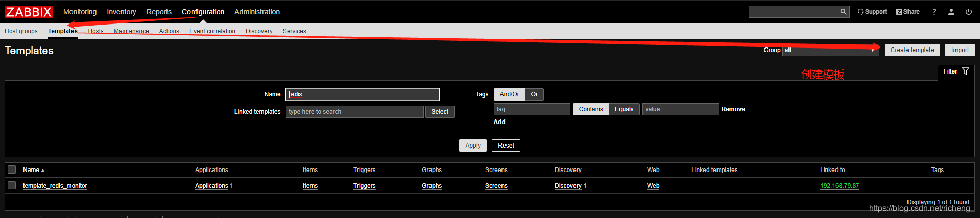Open Triggers link for template_redis_monitor
This screenshot has width=980, height=218.
pos(364,186)
